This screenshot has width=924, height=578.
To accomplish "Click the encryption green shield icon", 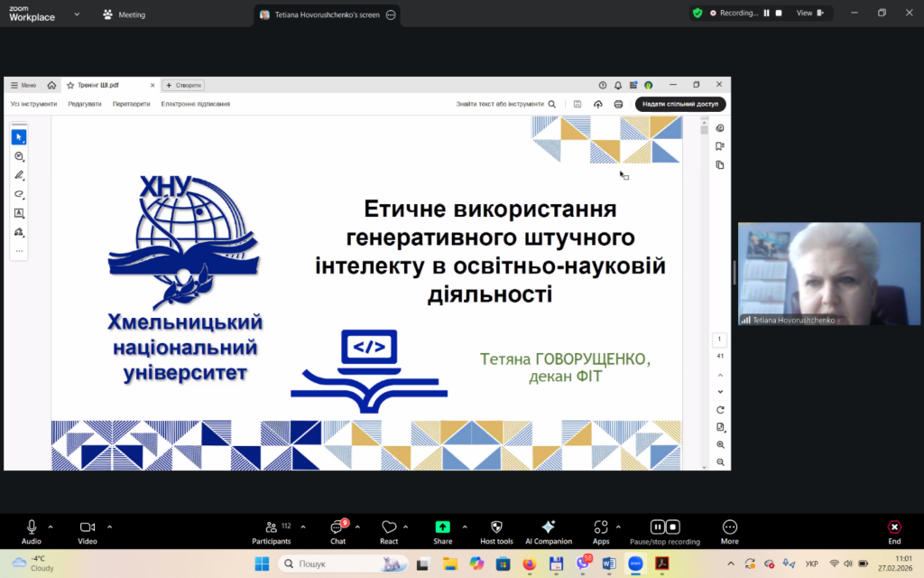I will (698, 14).
